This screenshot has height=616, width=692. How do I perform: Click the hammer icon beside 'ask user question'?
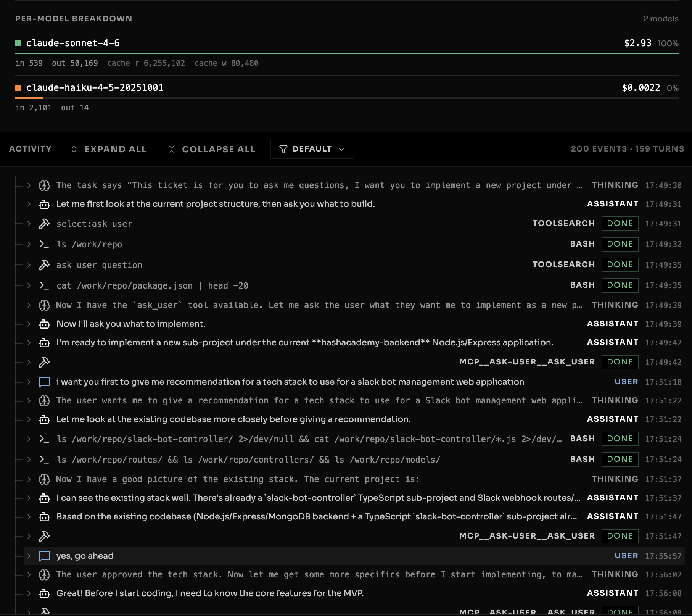44,265
